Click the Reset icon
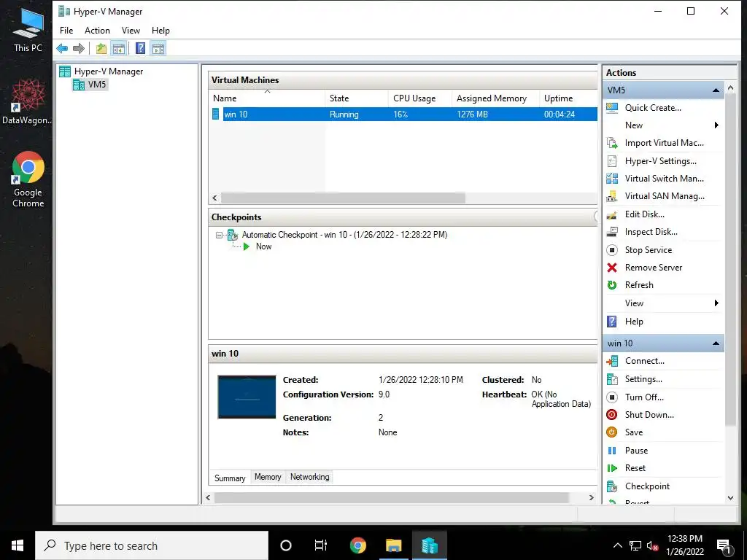 [x=612, y=468]
